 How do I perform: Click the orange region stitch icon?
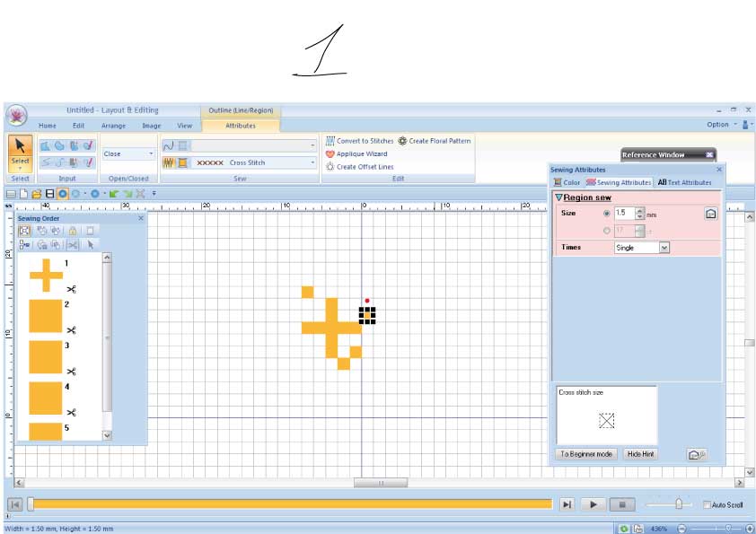coord(183,163)
